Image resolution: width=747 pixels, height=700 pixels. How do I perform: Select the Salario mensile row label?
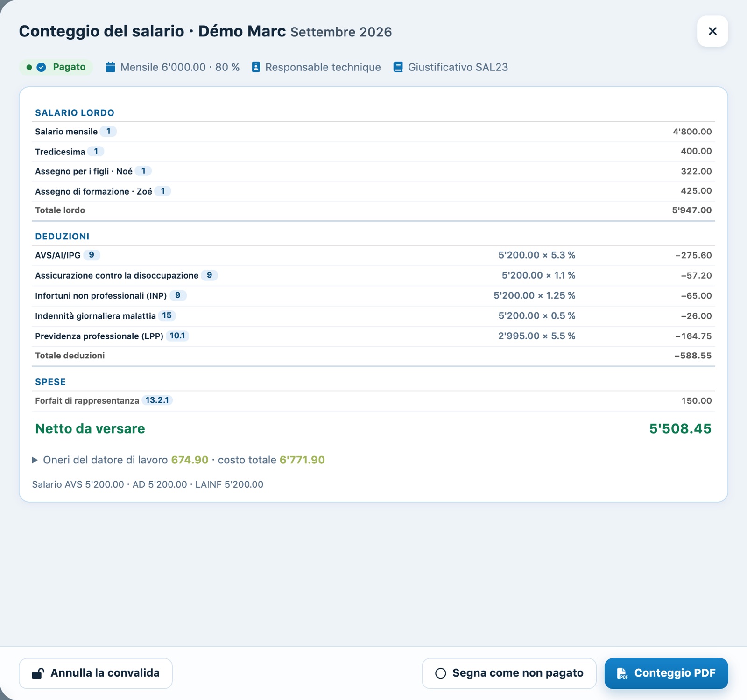[x=66, y=132]
